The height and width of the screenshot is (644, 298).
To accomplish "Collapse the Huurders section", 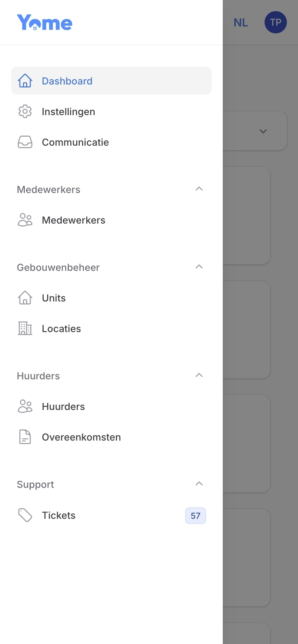I will tap(199, 375).
